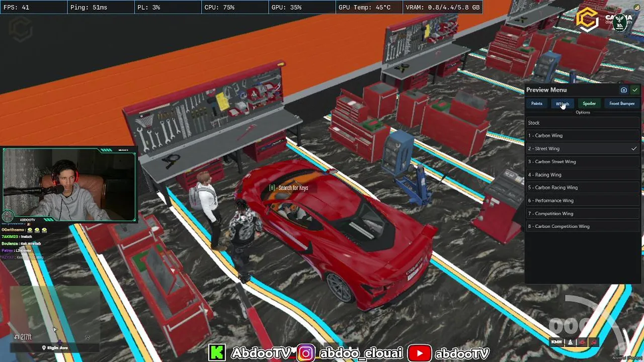Click the seatbelt icon beside KMH

(570, 342)
